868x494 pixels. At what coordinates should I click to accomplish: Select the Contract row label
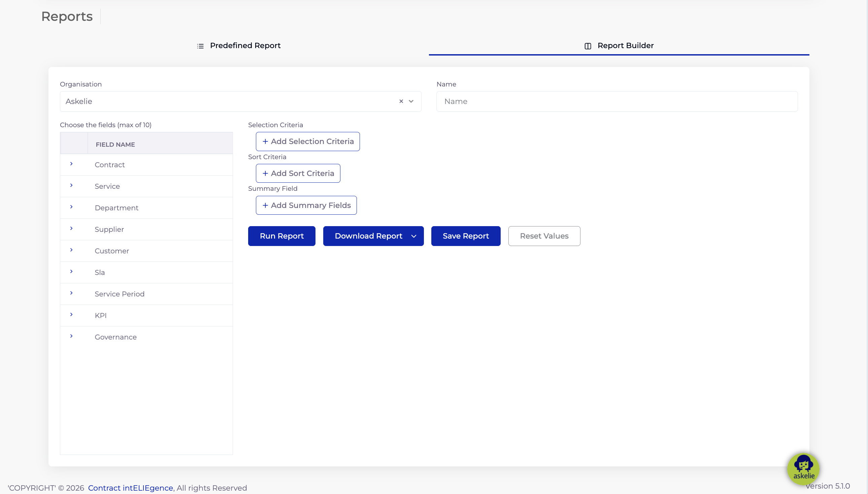110,165
